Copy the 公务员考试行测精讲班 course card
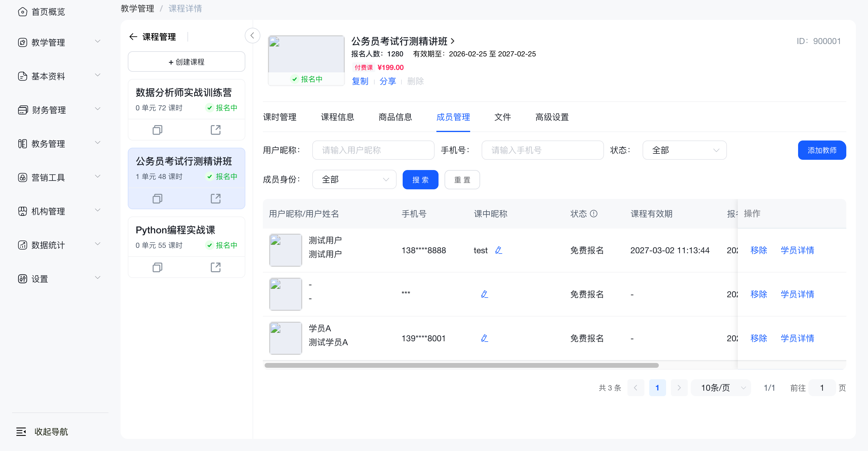Image resolution: width=868 pixels, height=451 pixels. (157, 199)
